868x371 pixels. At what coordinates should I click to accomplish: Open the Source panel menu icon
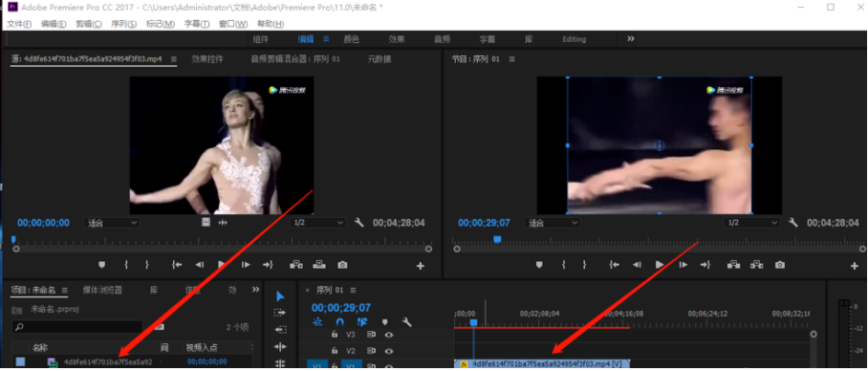173,58
